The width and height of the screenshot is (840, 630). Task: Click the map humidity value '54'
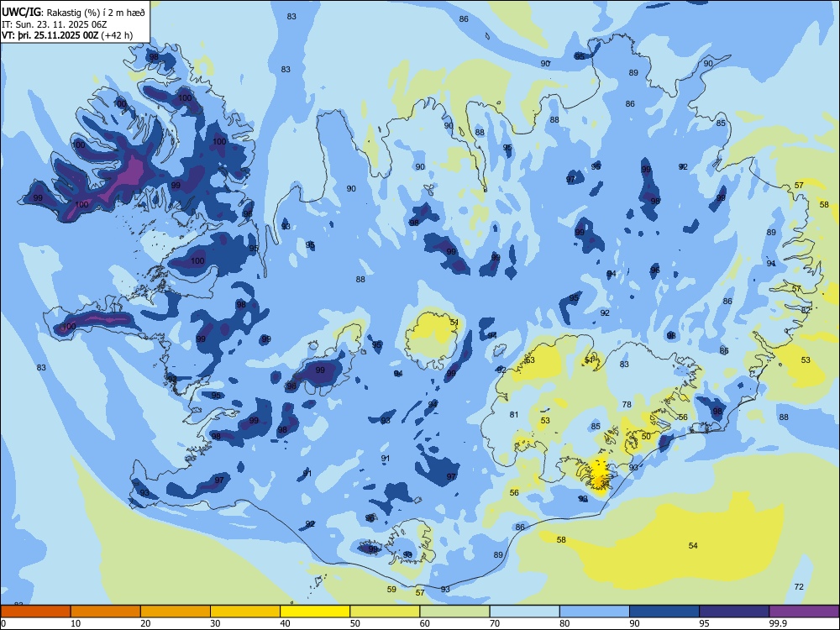point(693,545)
